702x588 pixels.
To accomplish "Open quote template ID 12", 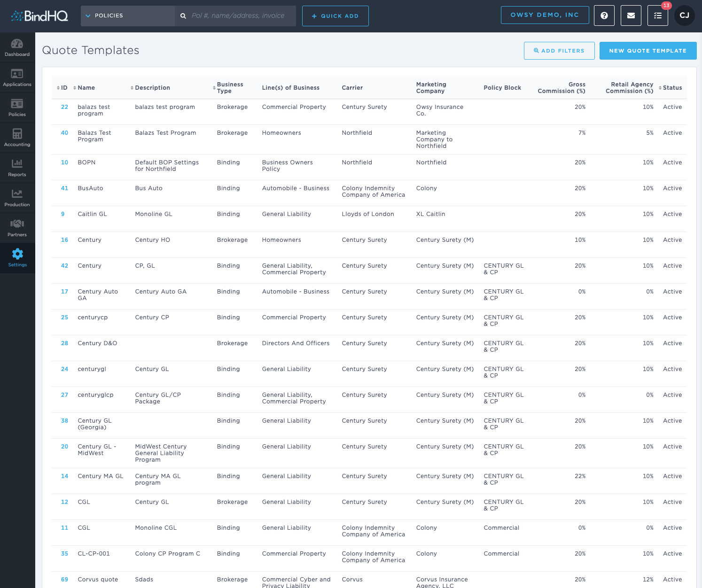I will pyautogui.click(x=65, y=502).
